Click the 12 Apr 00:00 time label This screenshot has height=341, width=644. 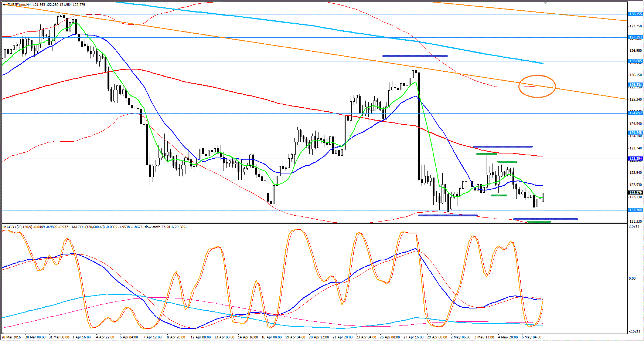(x=201, y=337)
